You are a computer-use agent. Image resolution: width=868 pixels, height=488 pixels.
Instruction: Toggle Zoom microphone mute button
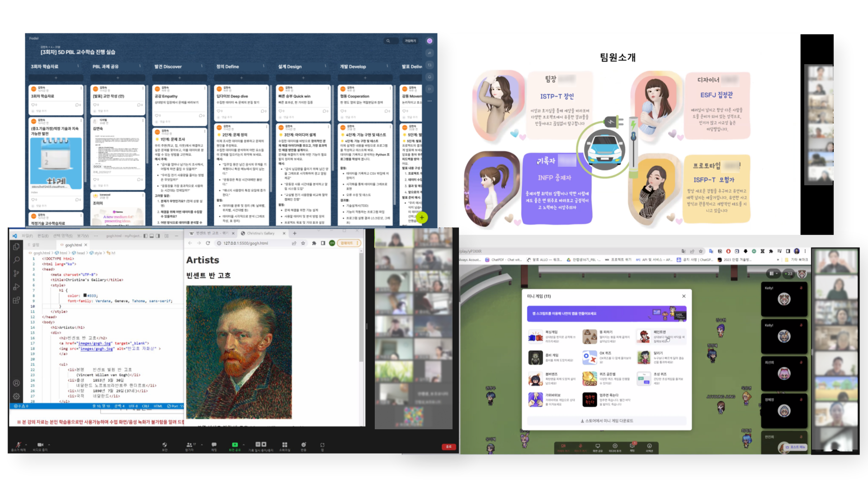click(x=19, y=445)
